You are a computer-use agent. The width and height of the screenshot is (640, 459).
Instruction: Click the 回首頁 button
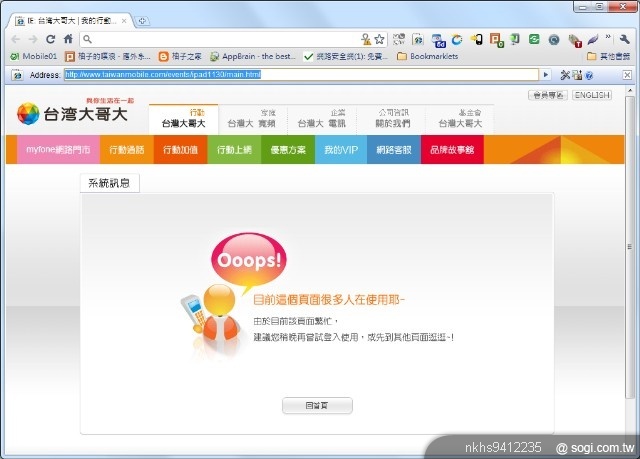(x=317, y=406)
